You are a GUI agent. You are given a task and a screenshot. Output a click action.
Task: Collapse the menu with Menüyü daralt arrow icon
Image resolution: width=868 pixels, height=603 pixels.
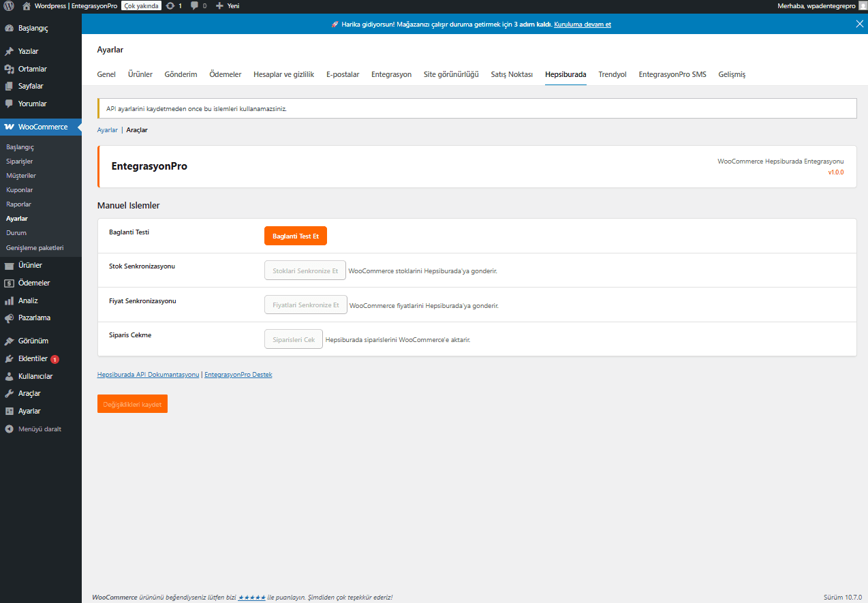(9, 429)
